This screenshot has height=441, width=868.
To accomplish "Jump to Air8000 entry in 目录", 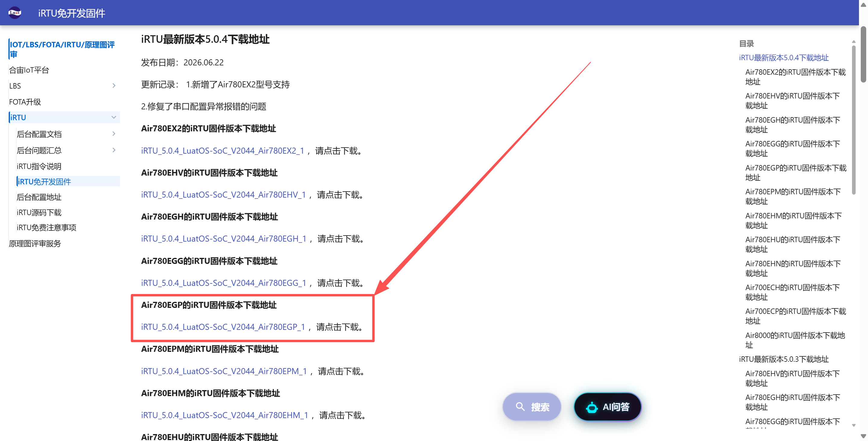I will [x=795, y=340].
